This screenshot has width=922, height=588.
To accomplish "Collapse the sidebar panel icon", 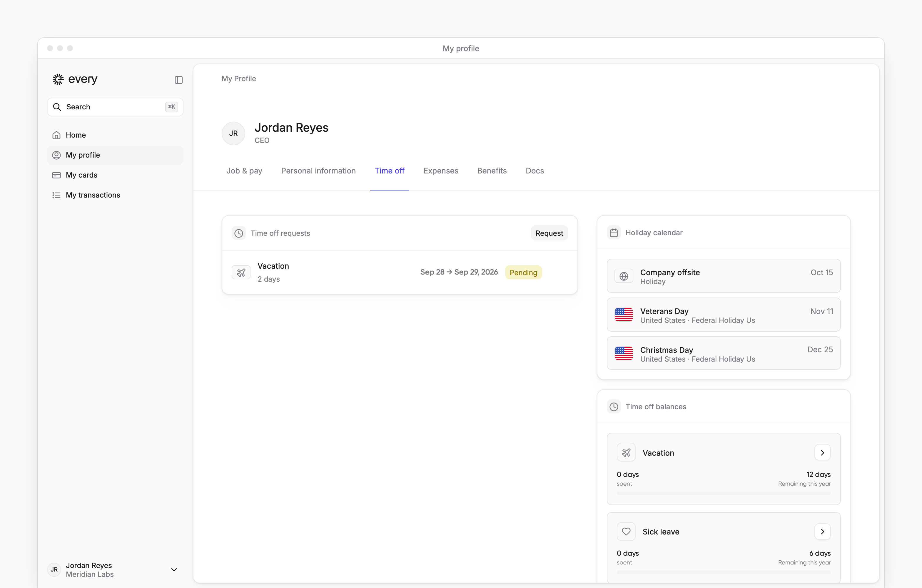I will point(178,80).
